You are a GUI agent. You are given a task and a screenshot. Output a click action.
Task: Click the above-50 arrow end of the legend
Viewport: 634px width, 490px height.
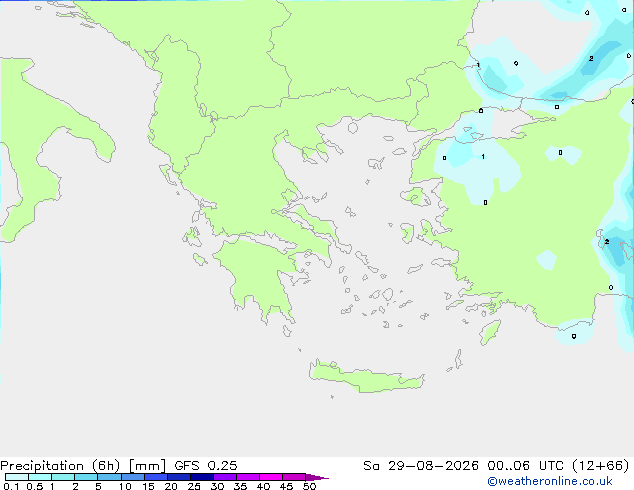(317, 477)
